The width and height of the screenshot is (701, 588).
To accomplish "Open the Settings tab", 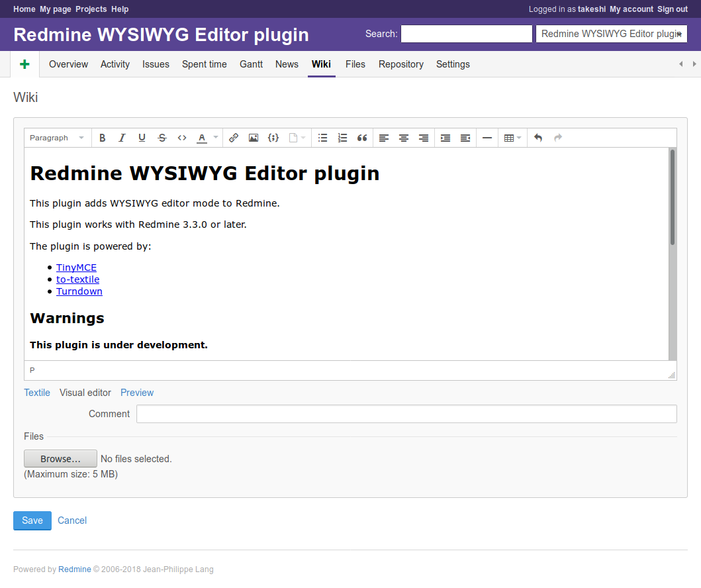I will (x=453, y=64).
